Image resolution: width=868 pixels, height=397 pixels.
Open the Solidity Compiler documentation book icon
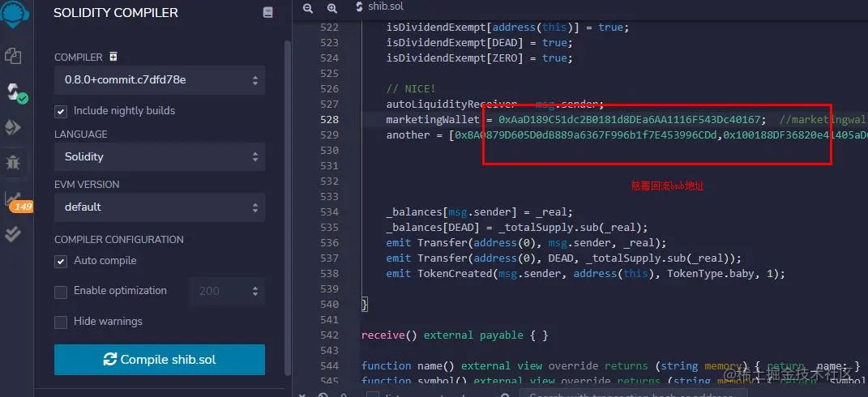pos(268,12)
